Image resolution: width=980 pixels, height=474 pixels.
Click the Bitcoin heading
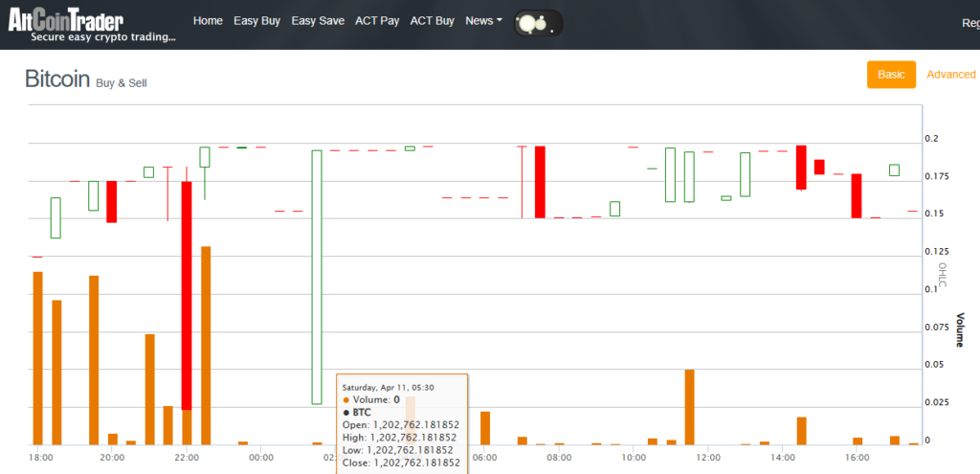point(57,79)
